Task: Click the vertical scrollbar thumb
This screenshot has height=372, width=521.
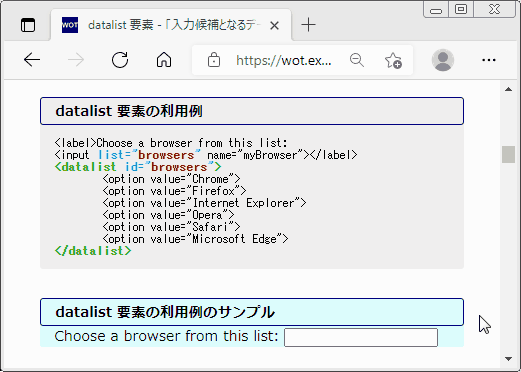Action: 508,154
